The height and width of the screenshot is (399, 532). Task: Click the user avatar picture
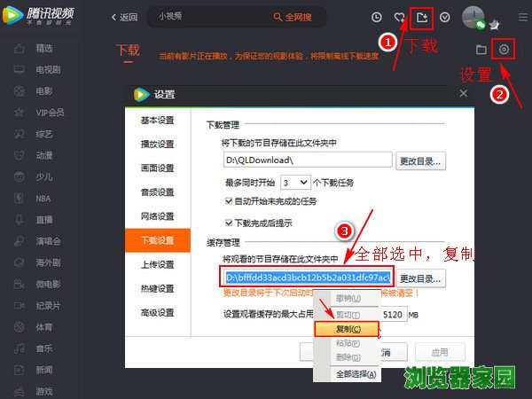pyautogui.click(x=473, y=16)
